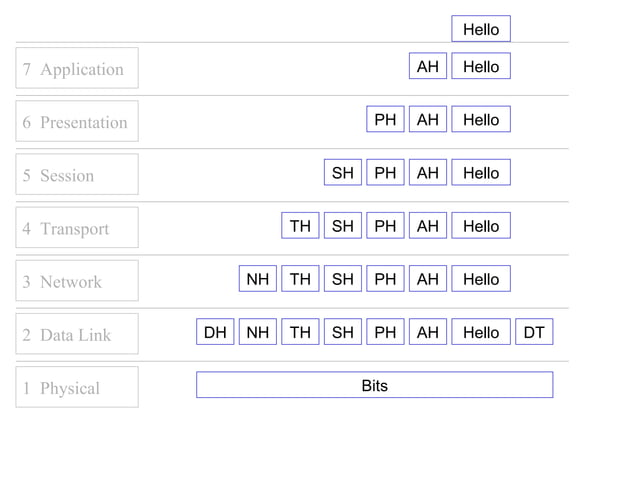The height and width of the screenshot is (478, 638).
Task: Select the TH header in the Network row
Action: pyautogui.click(x=300, y=279)
